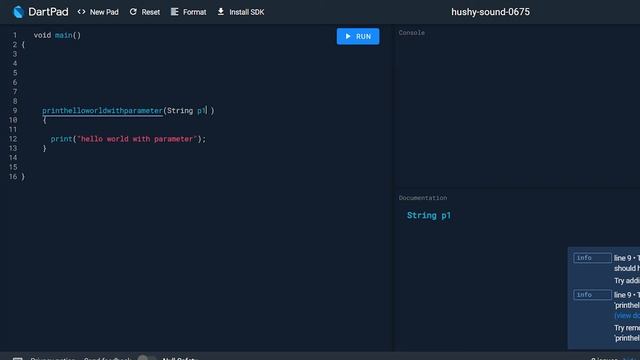This screenshot has width=640, height=360.
Task: Run the Dart code
Action: (x=358, y=36)
